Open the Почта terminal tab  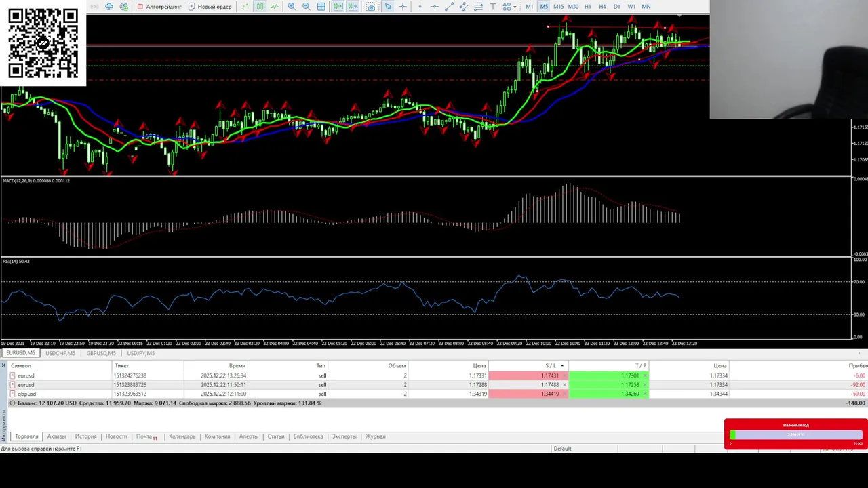[146, 436]
